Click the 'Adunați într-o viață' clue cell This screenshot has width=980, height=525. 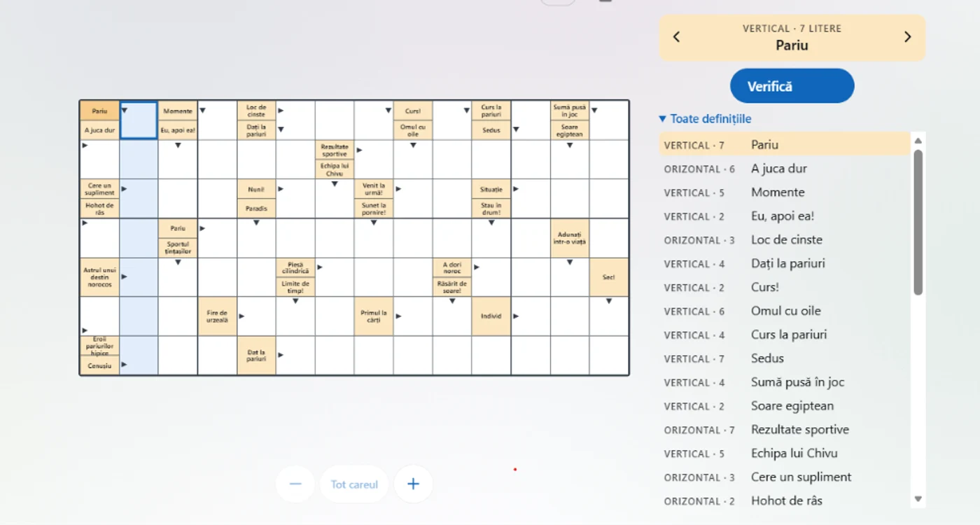570,238
